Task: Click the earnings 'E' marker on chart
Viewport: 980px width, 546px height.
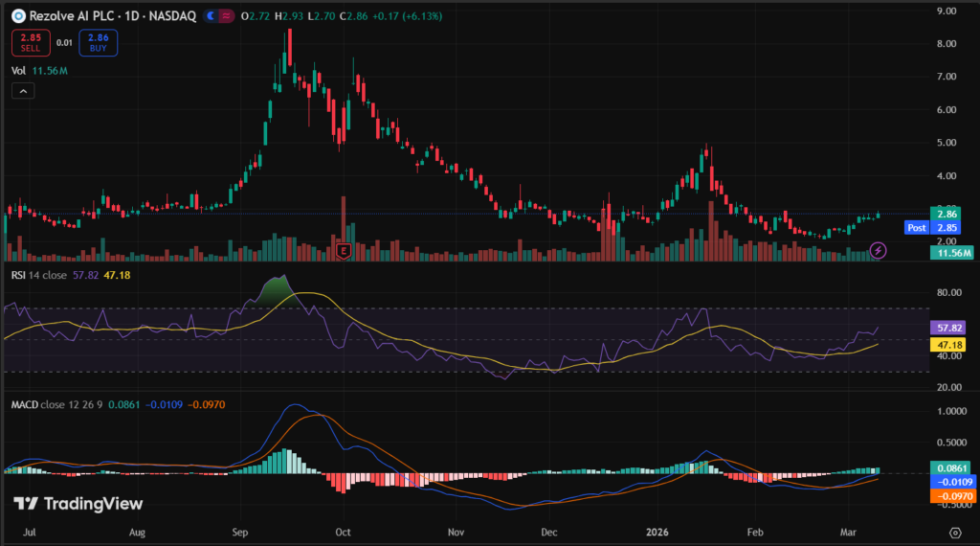Action: pyautogui.click(x=342, y=251)
